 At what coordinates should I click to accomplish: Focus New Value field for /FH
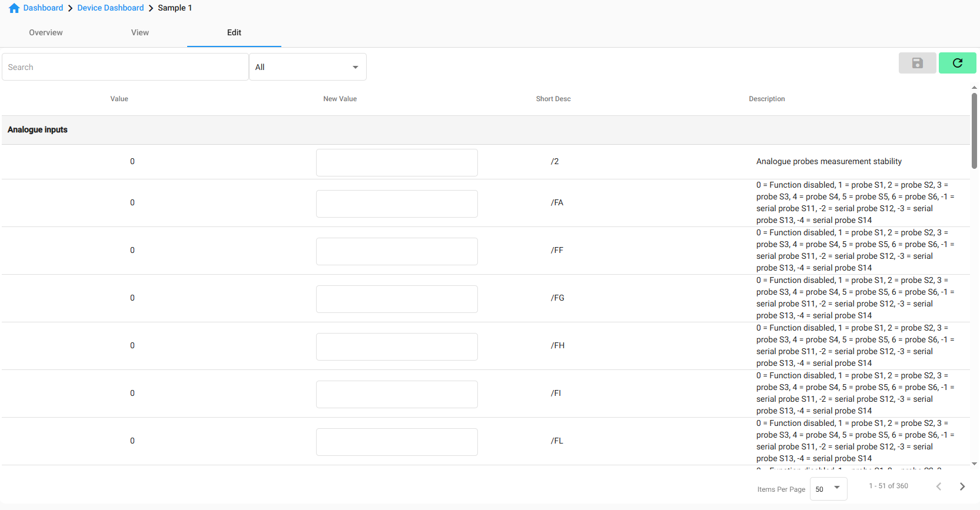click(x=397, y=346)
